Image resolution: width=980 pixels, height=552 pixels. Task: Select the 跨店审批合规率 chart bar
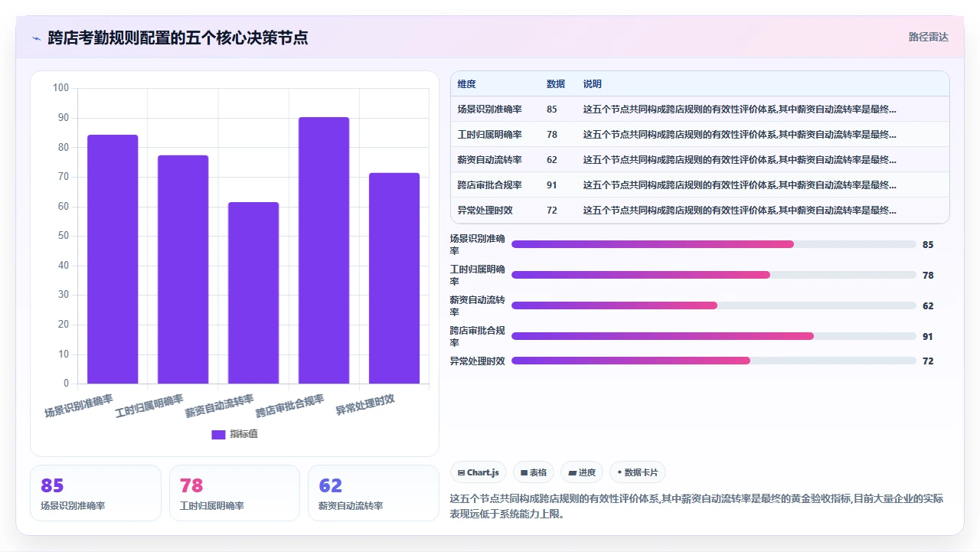tap(324, 250)
